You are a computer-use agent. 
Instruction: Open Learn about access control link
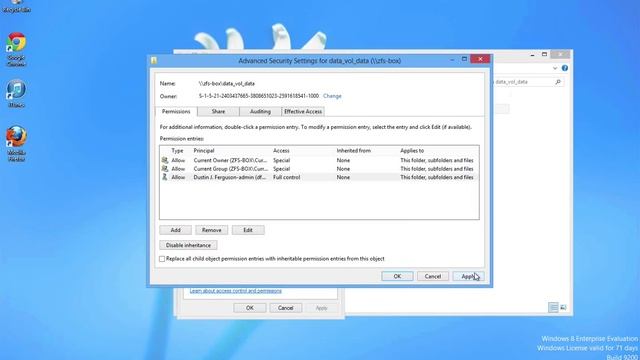(236, 291)
